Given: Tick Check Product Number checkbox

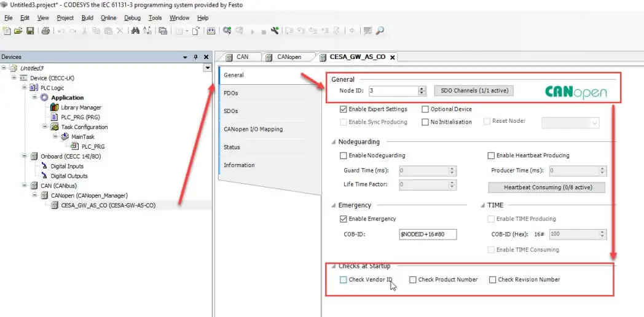Looking at the screenshot, I should (413, 280).
